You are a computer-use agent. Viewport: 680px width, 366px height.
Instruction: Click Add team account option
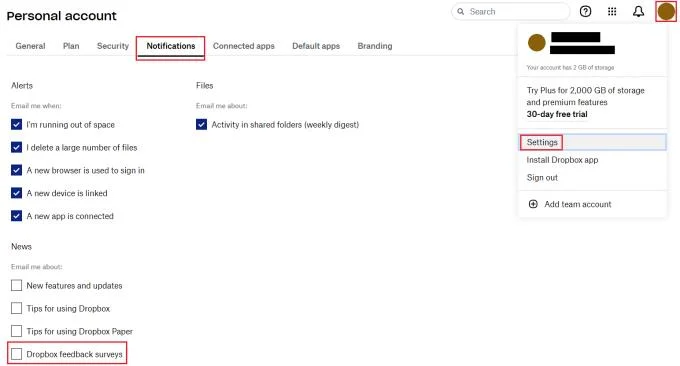(578, 204)
